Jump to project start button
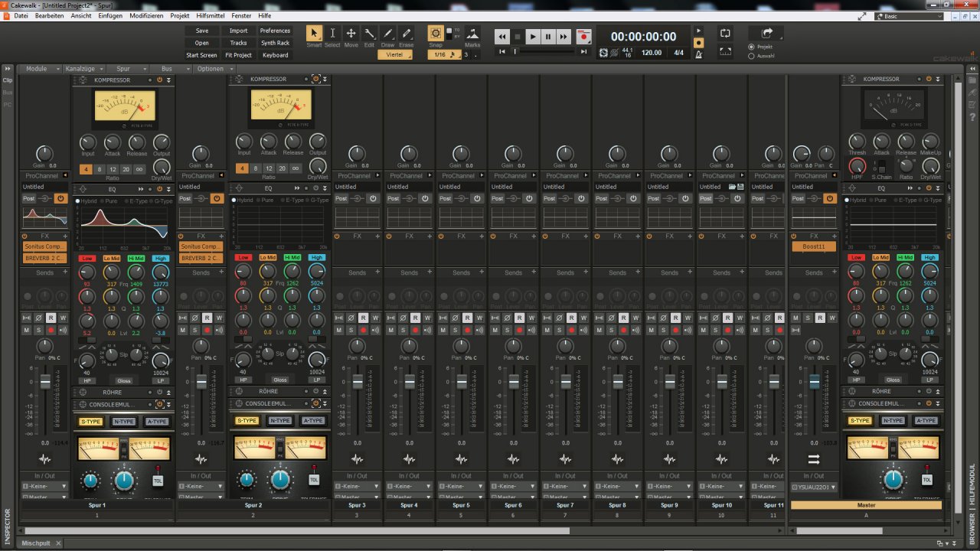Image resolution: width=980 pixels, height=551 pixels. tap(502, 52)
